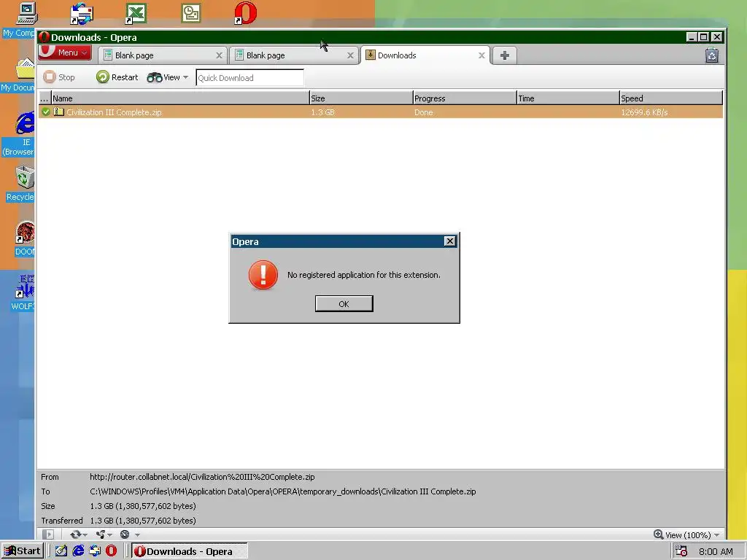Switch to the Blank page tab beside Menu

162,55
